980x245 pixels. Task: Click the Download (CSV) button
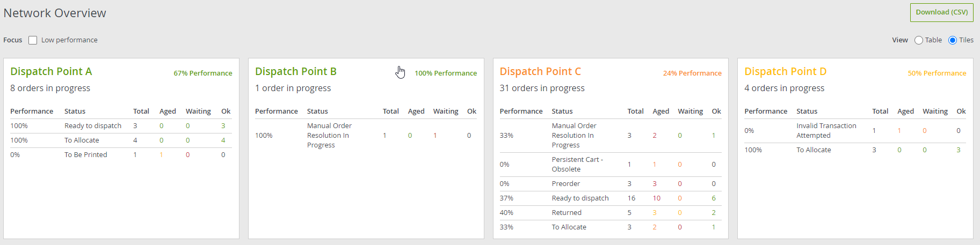tap(941, 12)
